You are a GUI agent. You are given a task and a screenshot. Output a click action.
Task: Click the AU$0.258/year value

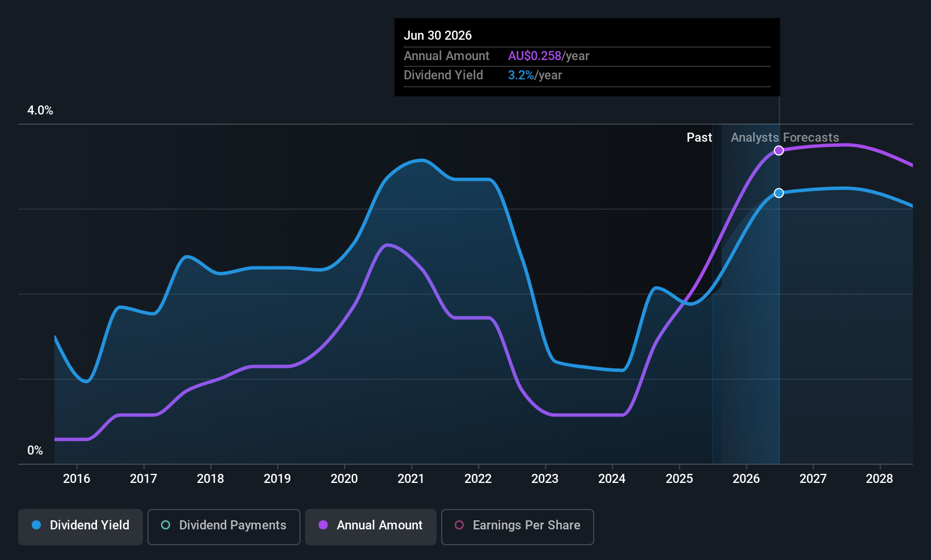548,56
